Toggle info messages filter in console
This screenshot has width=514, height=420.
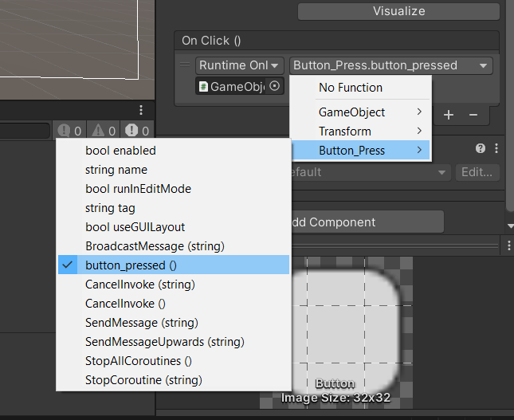[x=69, y=131]
